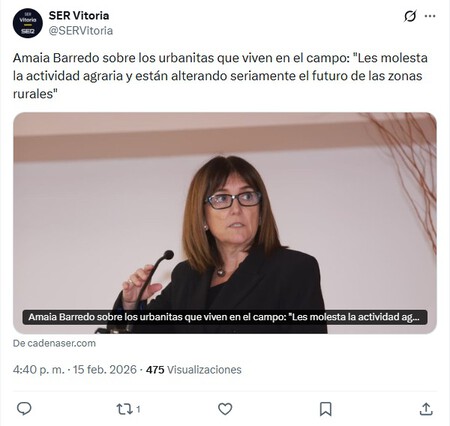Repost using the retweet arrows icon
The width and height of the screenshot is (450, 426).
click(x=124, y=409)
